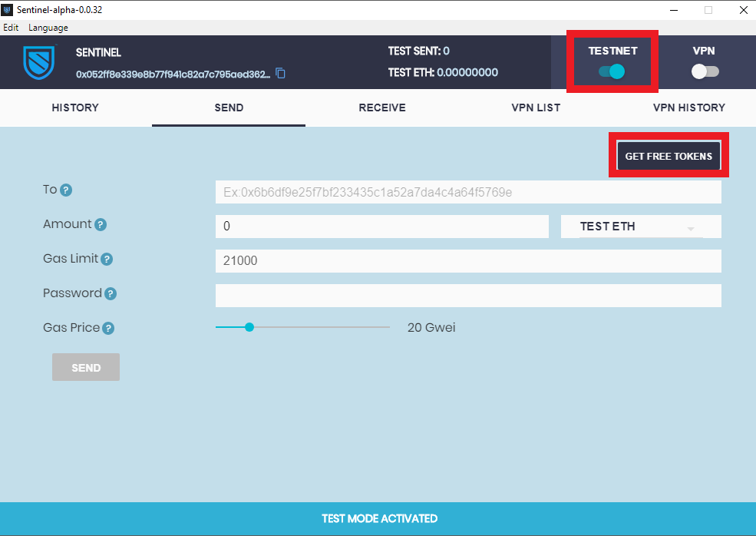
Task: Click the Sentinel app icon in the title bar
Action: [7, 10]
